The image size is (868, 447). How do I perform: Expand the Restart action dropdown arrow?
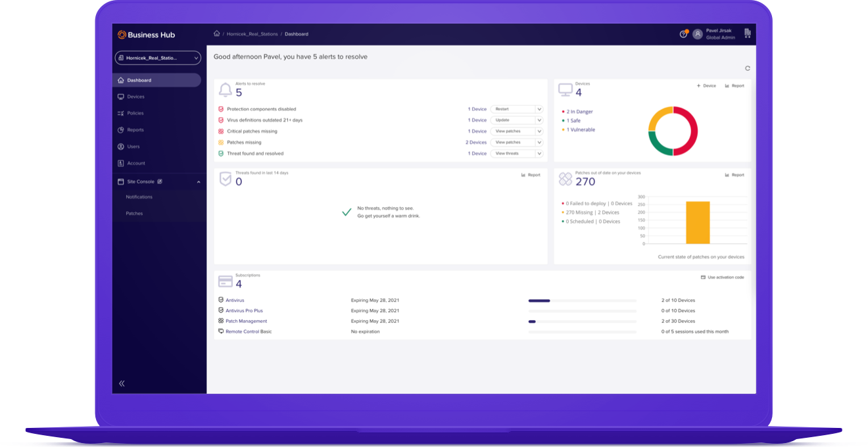[x=539, y=109]
